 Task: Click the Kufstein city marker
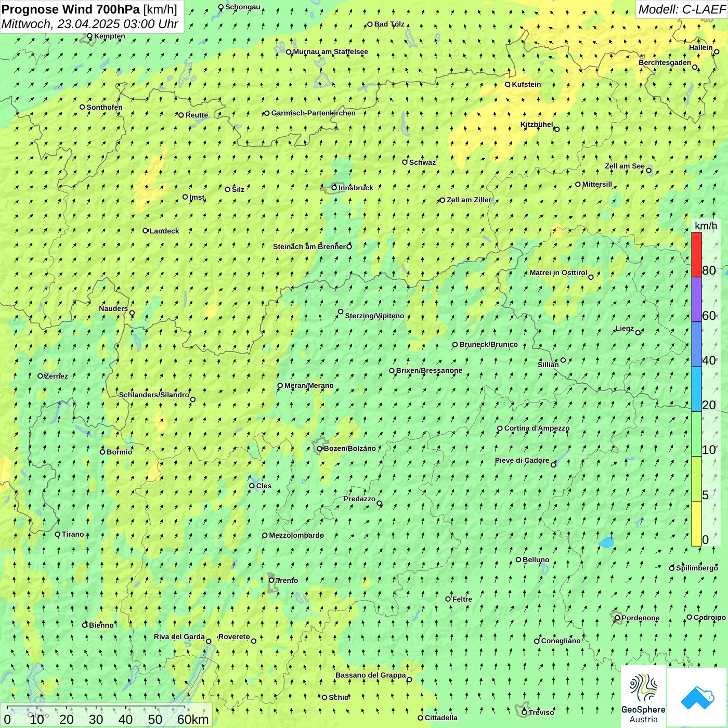pos(508,84)
